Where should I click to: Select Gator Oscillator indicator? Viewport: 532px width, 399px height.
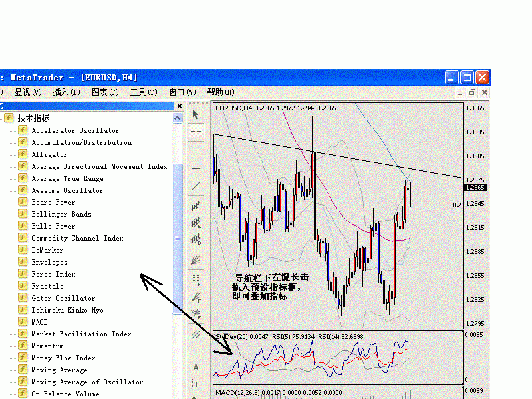point(63,298)
